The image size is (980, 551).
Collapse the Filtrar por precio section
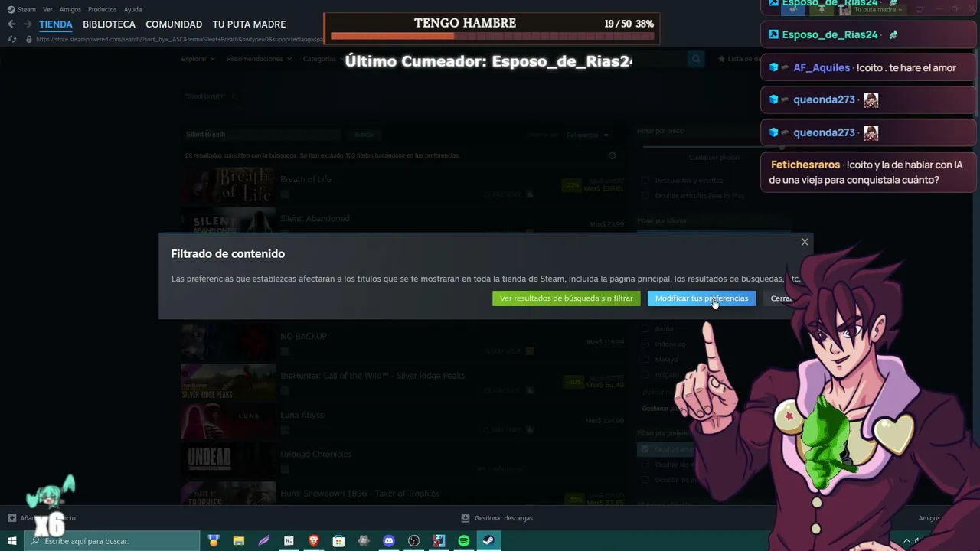(x=661, y=131)
